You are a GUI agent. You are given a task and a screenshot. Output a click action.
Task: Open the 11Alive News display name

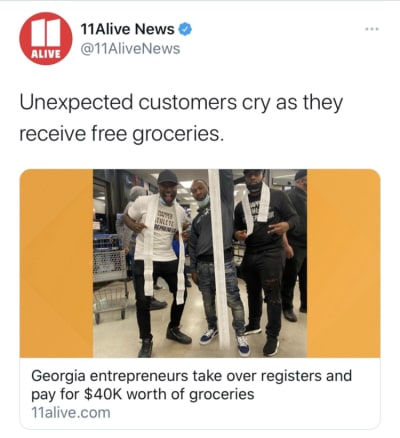pyautogui.click(x=127, y=29)
